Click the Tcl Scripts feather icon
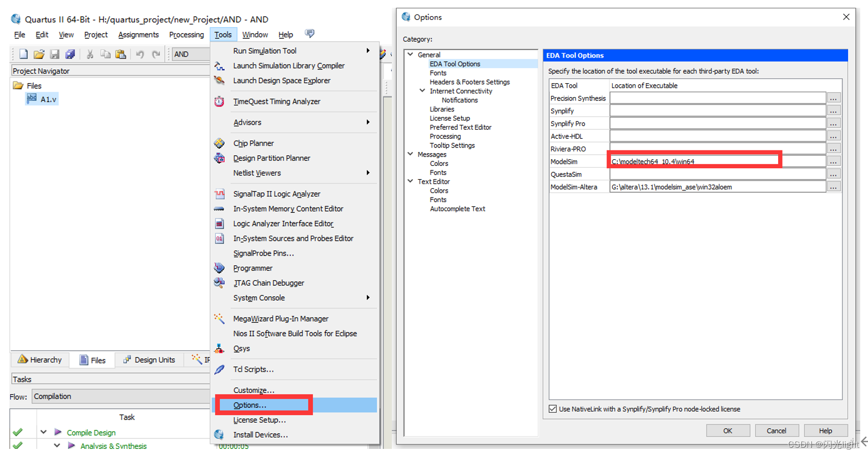The height and width of the screenshot is (455, 868). (219, 370)
